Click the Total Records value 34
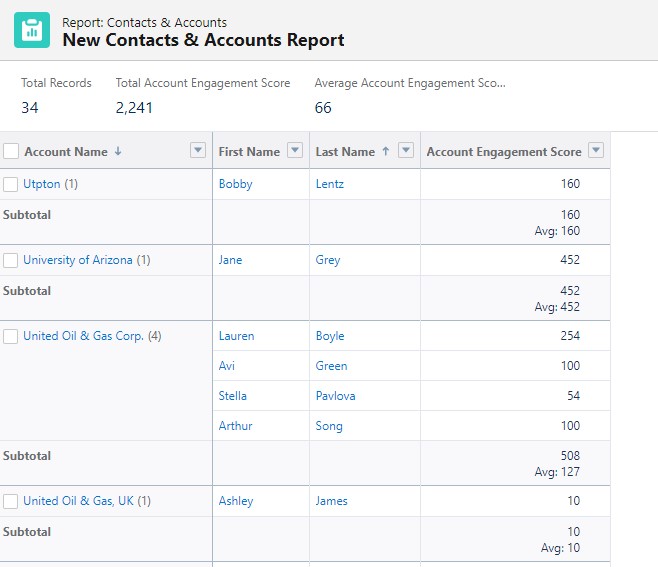The height and width of the screenshot is (567, 658). click(x=30, y=108)
